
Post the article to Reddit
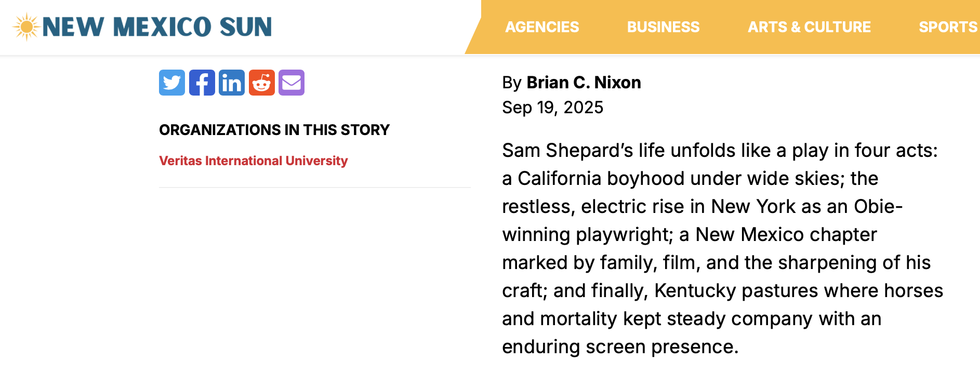tap(261, 83)
